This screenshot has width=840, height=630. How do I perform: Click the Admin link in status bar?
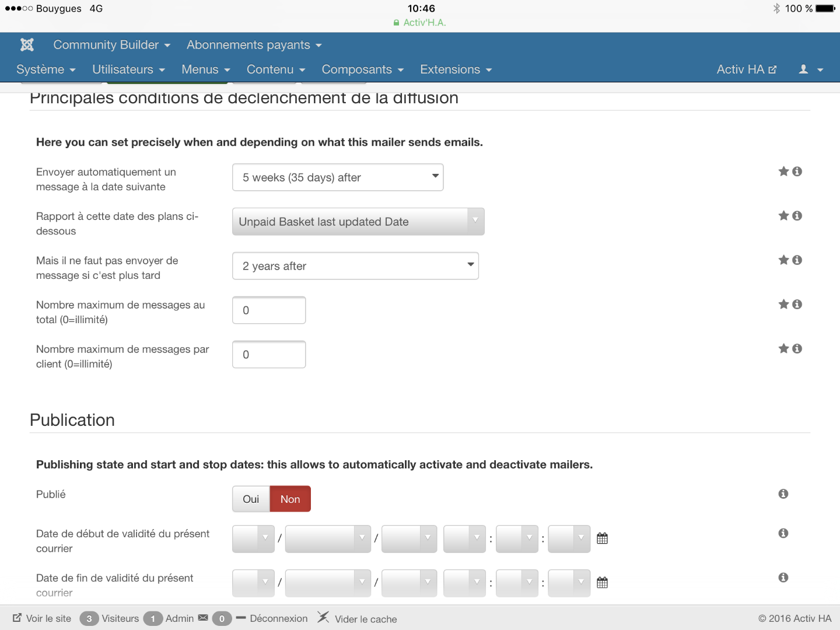(x=180, y=618)
